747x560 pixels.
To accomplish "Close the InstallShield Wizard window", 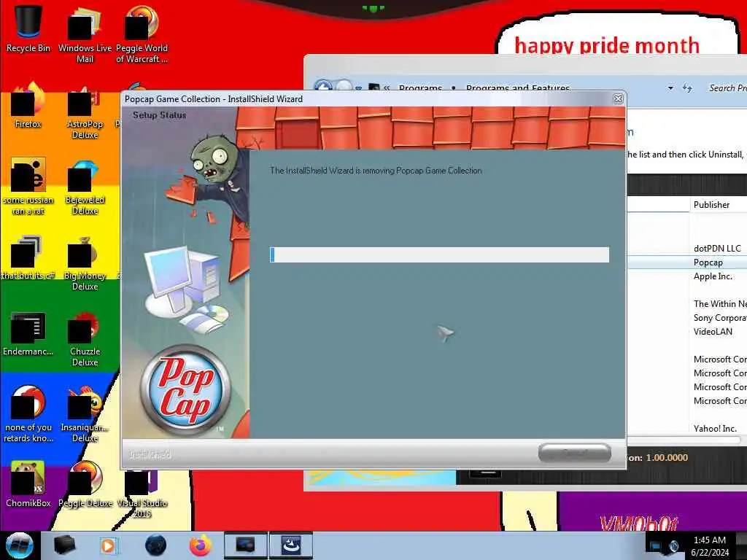I will (x=618, y=98).
